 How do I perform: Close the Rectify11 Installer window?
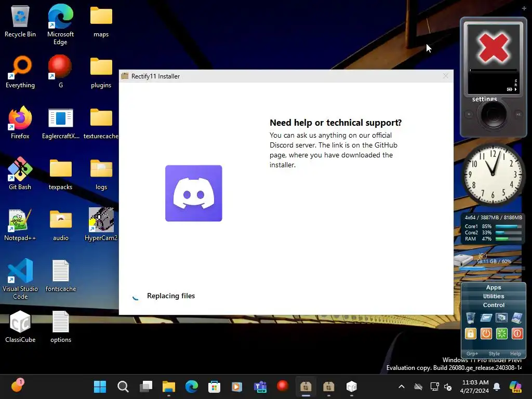pyautogui.click(x=445, y=76)
